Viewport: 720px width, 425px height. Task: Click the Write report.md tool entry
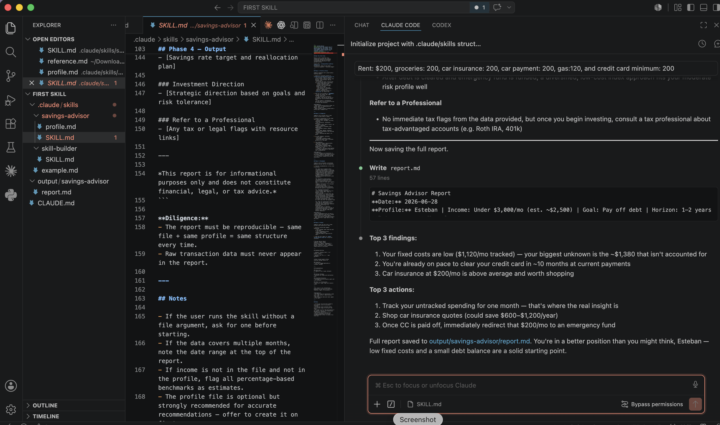394,168
